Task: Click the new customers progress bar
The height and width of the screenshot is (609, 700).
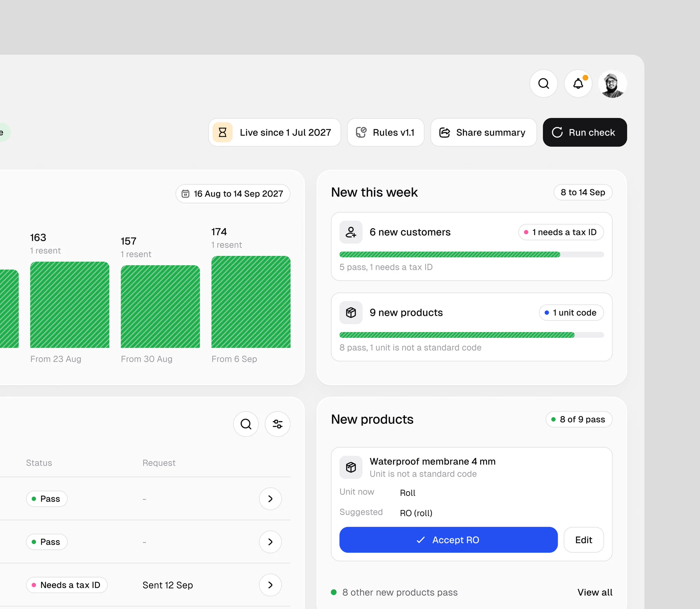Action: click(x=472, y=254)
